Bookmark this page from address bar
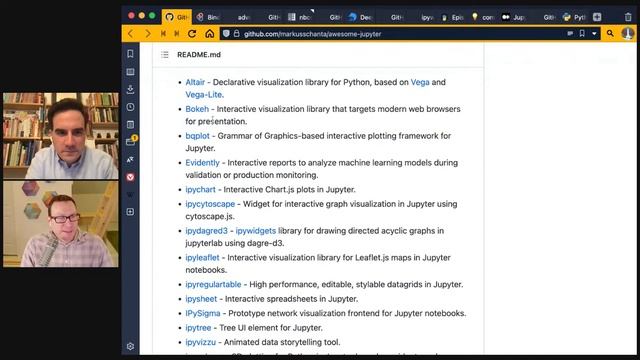This screenshot has height=360, width=640. pyautogui.click(x=582, y=33)
